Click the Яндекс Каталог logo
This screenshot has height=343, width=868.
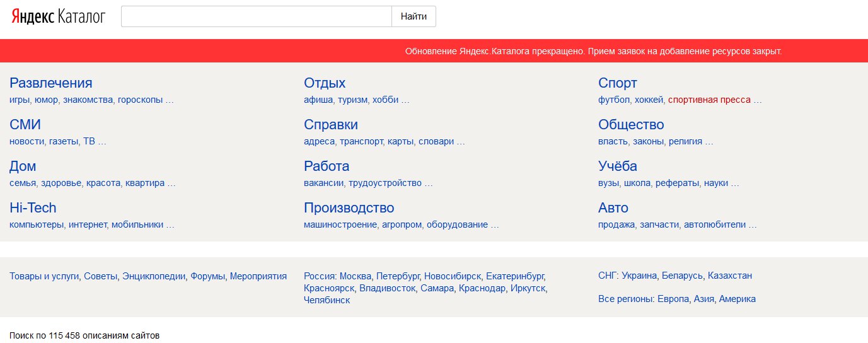click(58, 16)
